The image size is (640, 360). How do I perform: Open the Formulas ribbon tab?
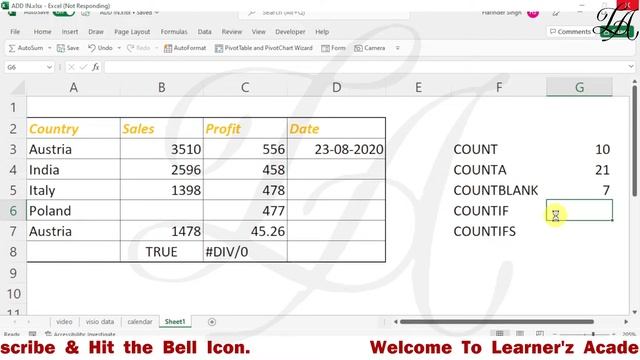174,31
